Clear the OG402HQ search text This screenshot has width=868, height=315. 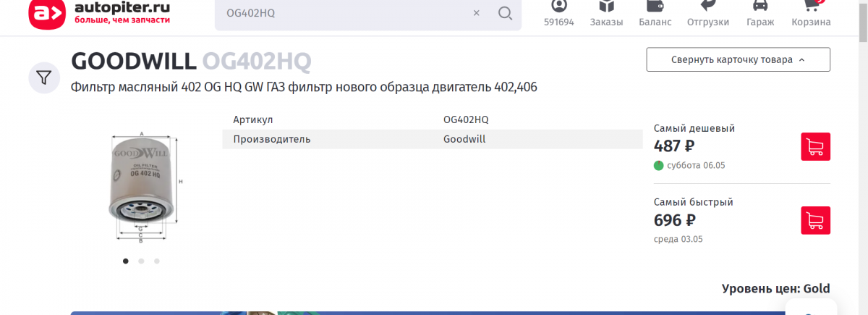click(476, 13)
